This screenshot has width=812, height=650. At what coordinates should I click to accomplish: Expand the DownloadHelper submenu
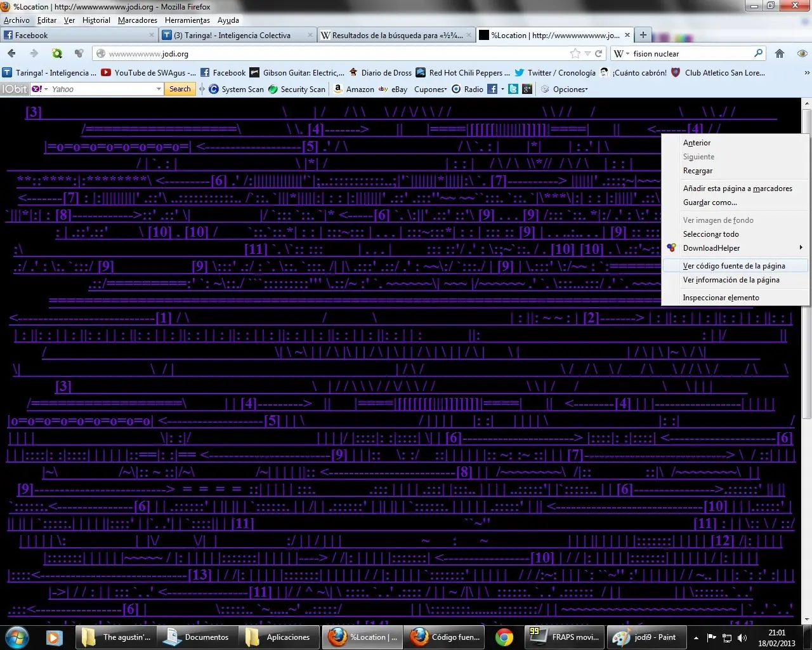click(712, 248)
